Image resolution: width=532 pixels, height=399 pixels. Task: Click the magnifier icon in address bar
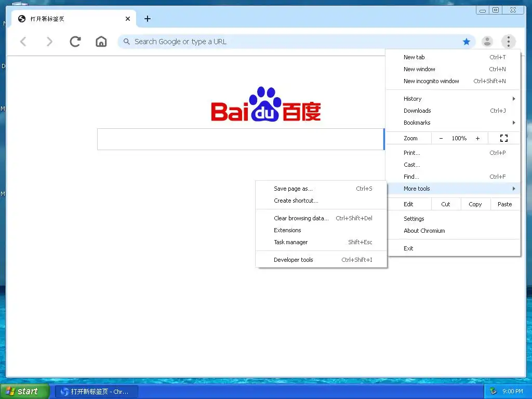tap(127, 42)
